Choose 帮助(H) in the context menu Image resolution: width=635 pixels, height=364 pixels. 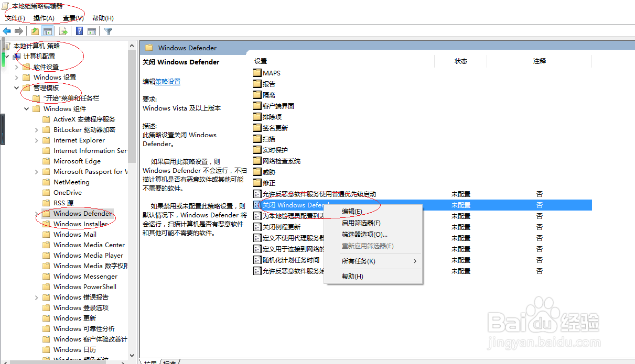(373, 277)
